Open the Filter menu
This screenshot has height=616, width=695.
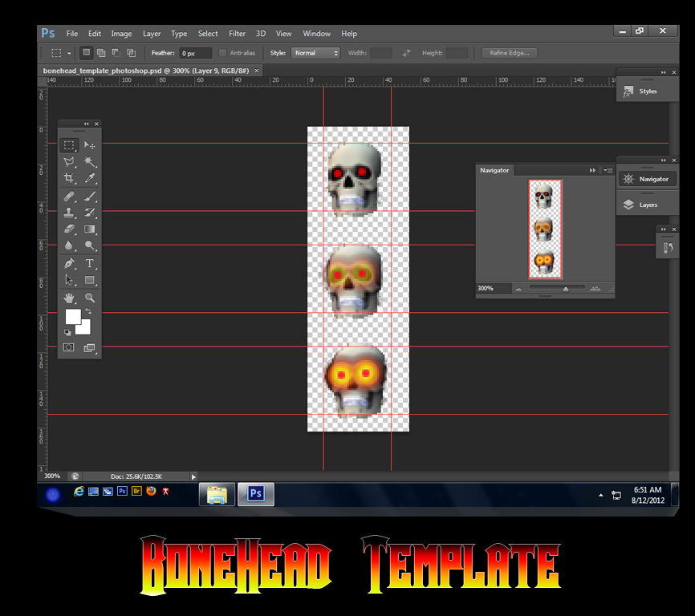pos(237,34)
